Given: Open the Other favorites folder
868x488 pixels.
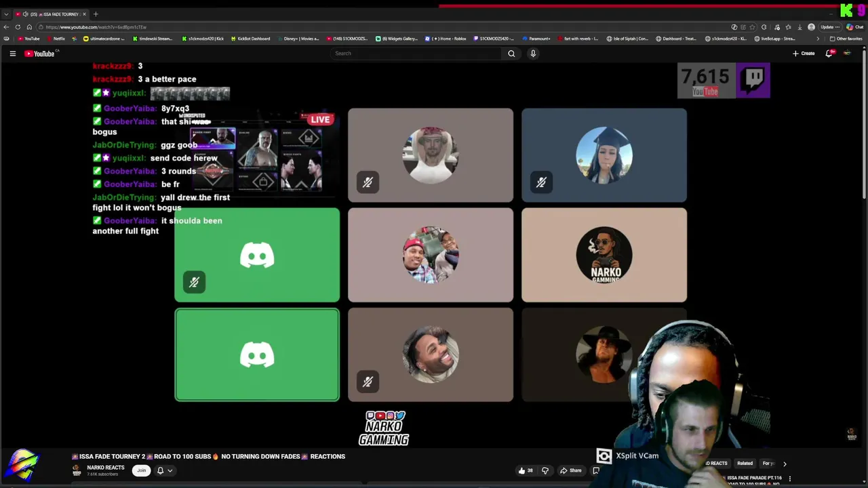Looking at the screenshot, I should click(x=846, y=39).
